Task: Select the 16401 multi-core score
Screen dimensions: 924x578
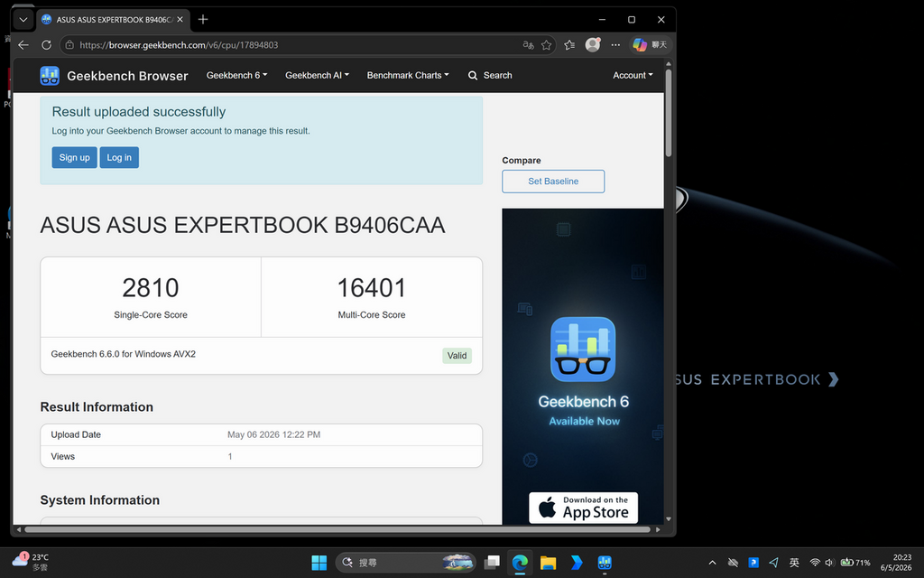Action: pyautogui.click(x=371, y=288)
